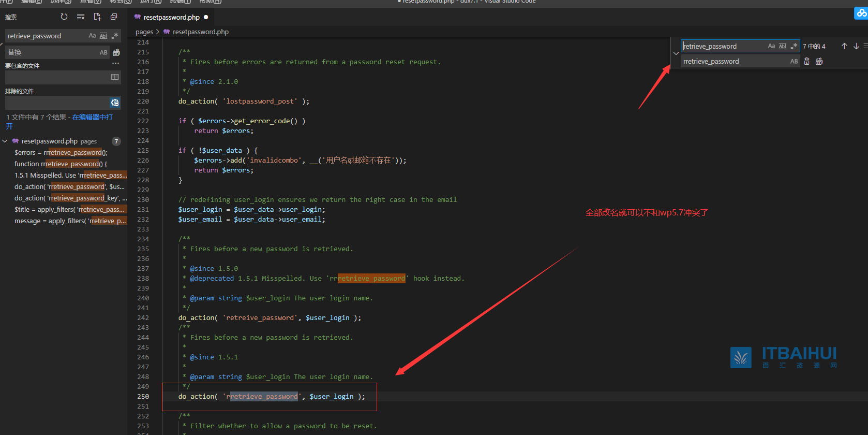Click selected match on line 250
868x435 pixels.
[x=264, y=396]
